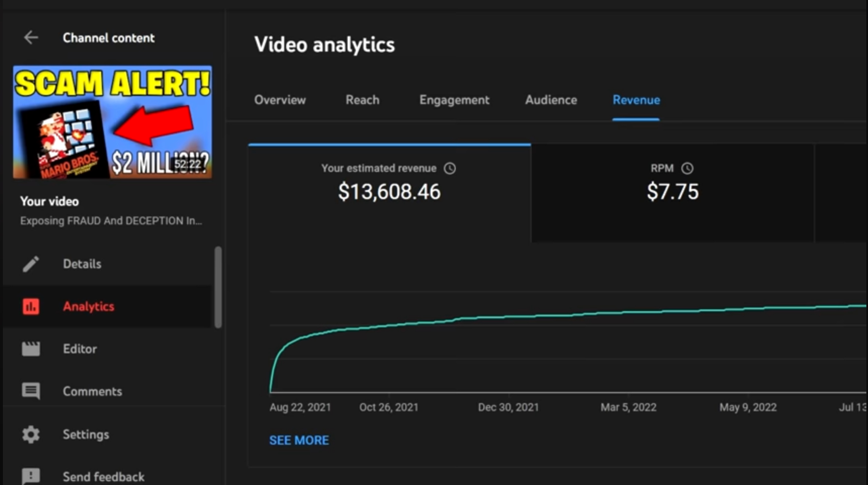Click the Oct 26, 2021 axis label
Image resolution: width=868 pixels, height=485 pixels.
click(389, 407)
